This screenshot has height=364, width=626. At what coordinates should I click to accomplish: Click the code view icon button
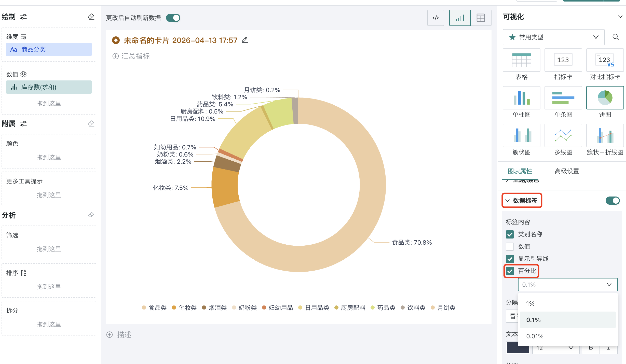(436, 18)
